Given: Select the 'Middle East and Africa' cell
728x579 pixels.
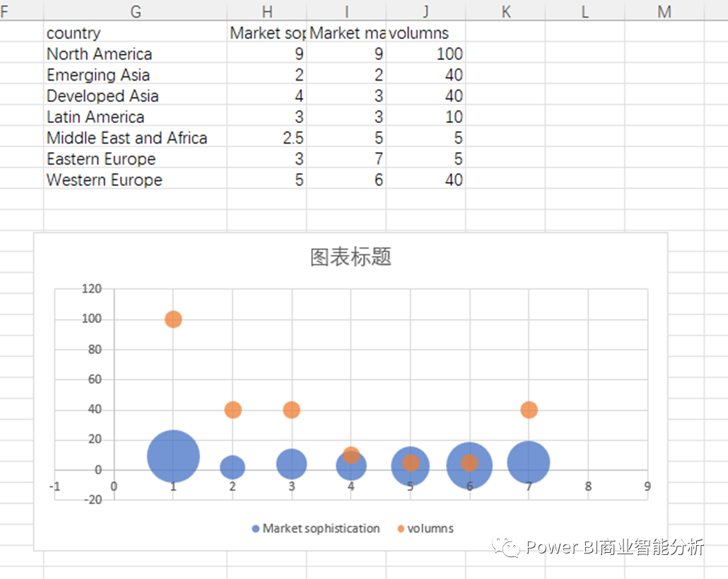Looking at the screenshot, I should click(x=136, y=137).
